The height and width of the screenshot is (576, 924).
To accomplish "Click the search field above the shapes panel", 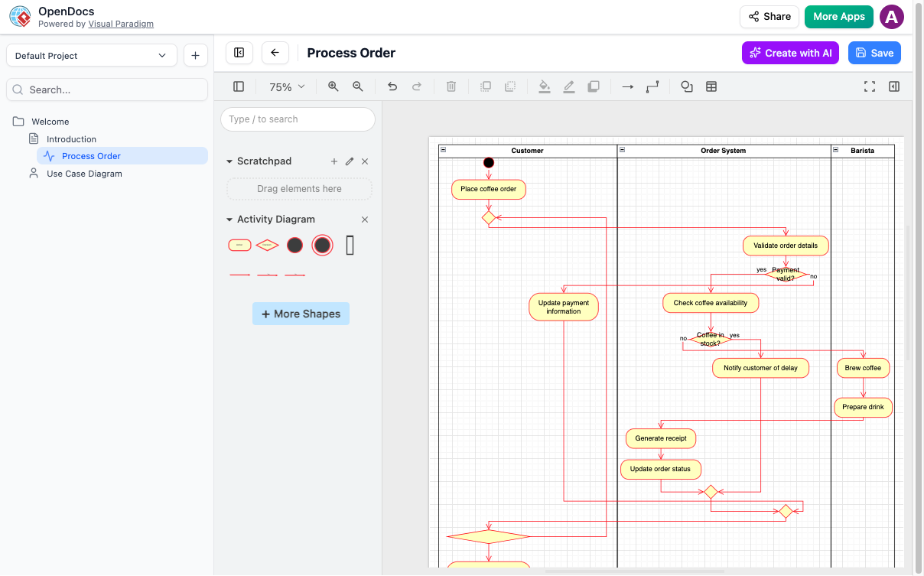I will click(298, 119).
